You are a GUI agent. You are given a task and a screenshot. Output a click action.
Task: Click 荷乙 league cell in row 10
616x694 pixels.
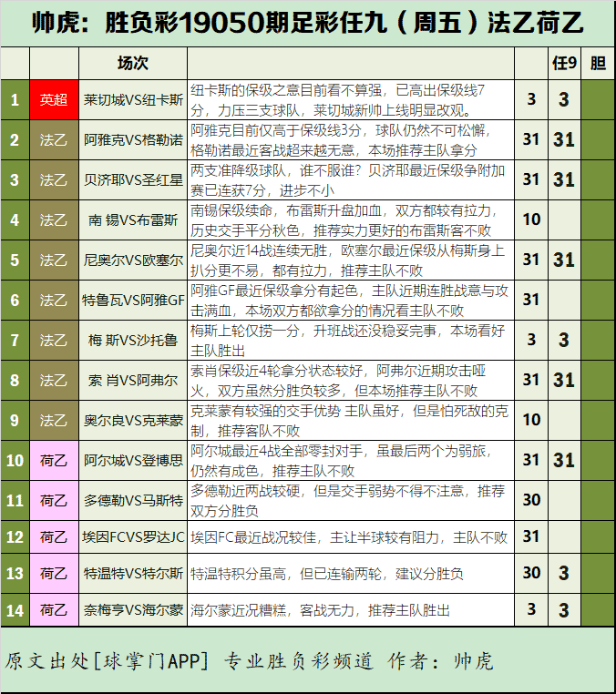click(54, 460)
